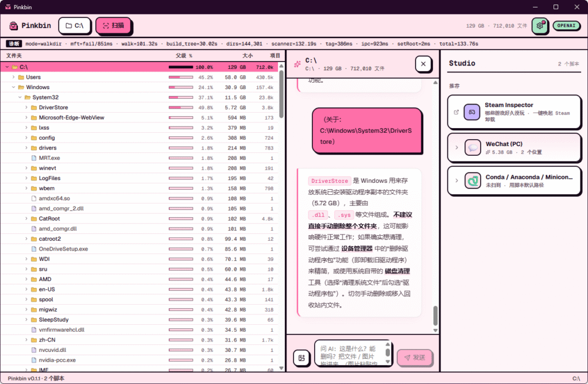Sort by the 大小 size column header

(x=247, y=56)
